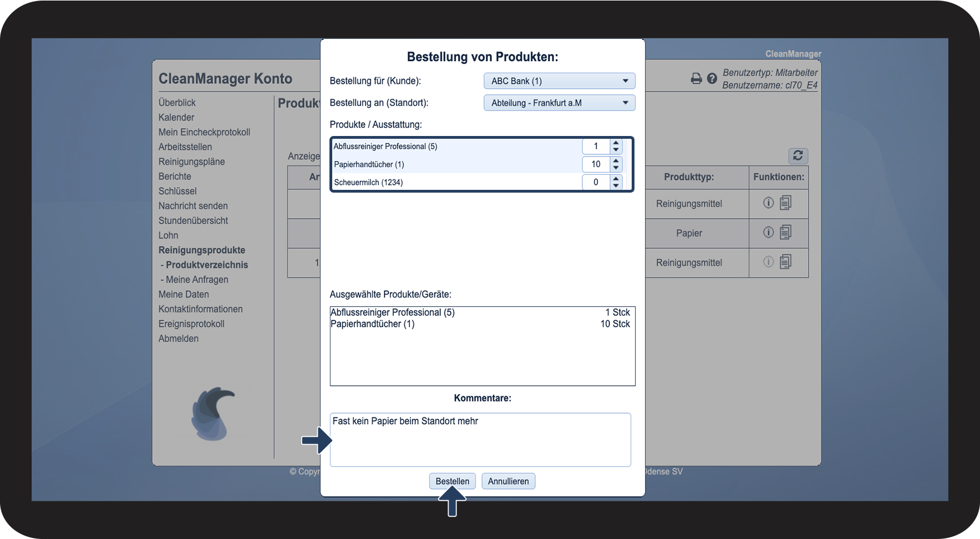Image resolution: width=980 pixels, height=539 pixels.
Task: Click the print icon in the header
Action: click(x=696, y=79)
